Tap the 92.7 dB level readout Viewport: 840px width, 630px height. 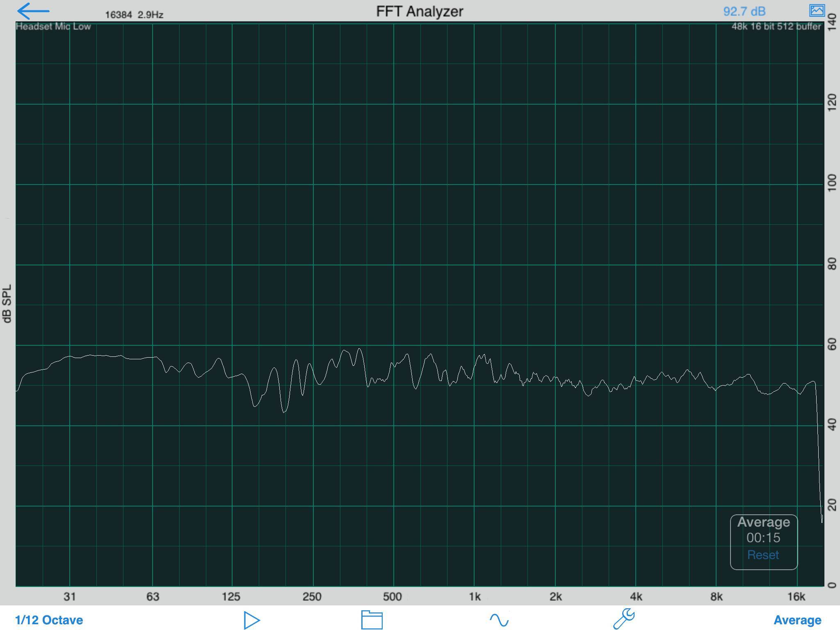(x=744, y=11)
